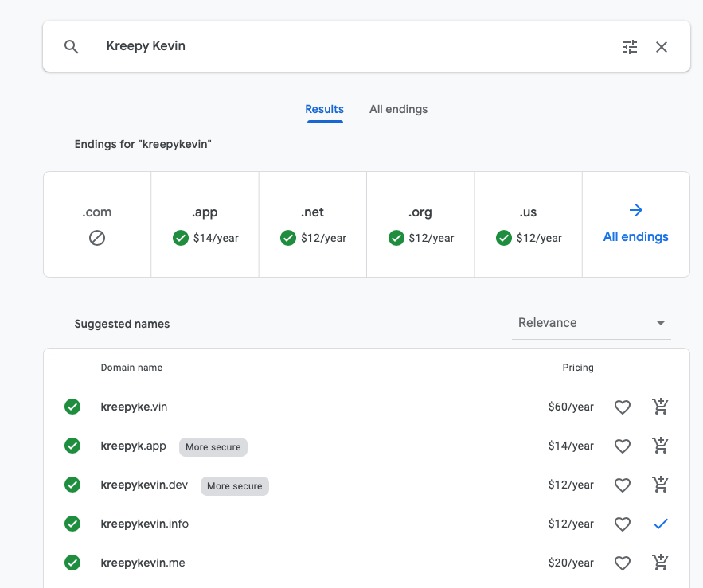Click the green availability check for kreepyke.vin
This screenshot has height=588, width=703.
coord(72,407)
